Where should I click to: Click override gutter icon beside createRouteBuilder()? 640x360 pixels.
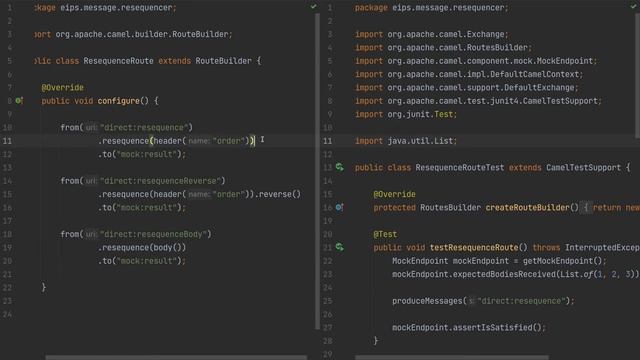[340, 207]
